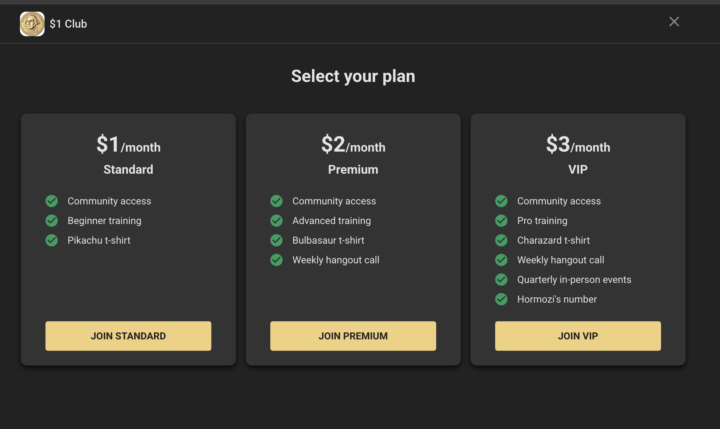Click the Join Premium button
Screen dimensions: 720x429
353,336
